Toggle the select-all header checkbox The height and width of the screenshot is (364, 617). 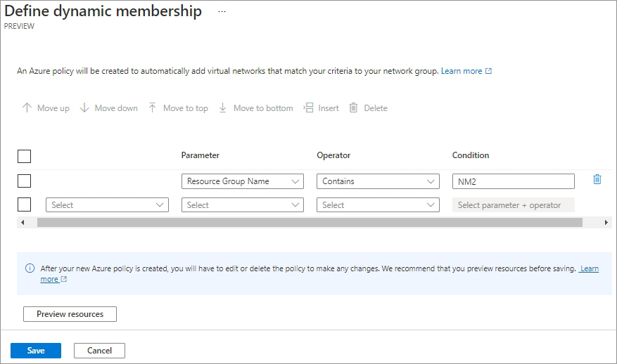pyautogui.click(x=24, y=156)
